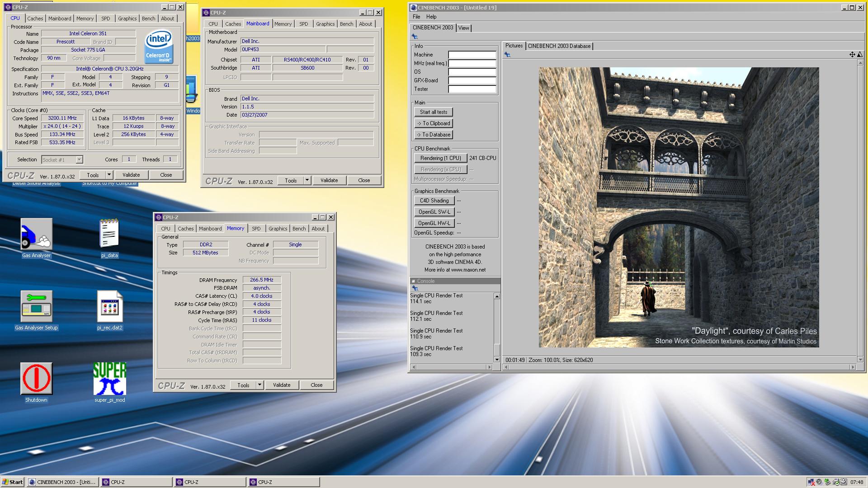Run the OpenGL SW-L test
The image size is (868, 488).
[434, 212]
